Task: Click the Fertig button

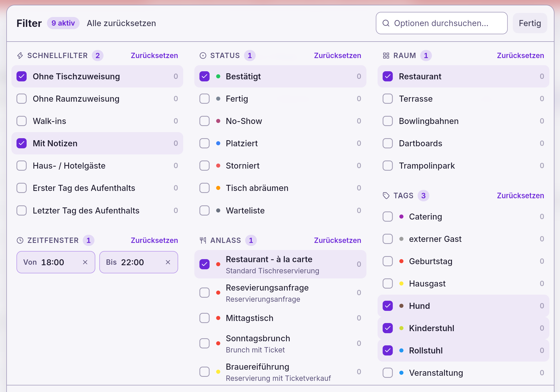Action: (530, 23)
